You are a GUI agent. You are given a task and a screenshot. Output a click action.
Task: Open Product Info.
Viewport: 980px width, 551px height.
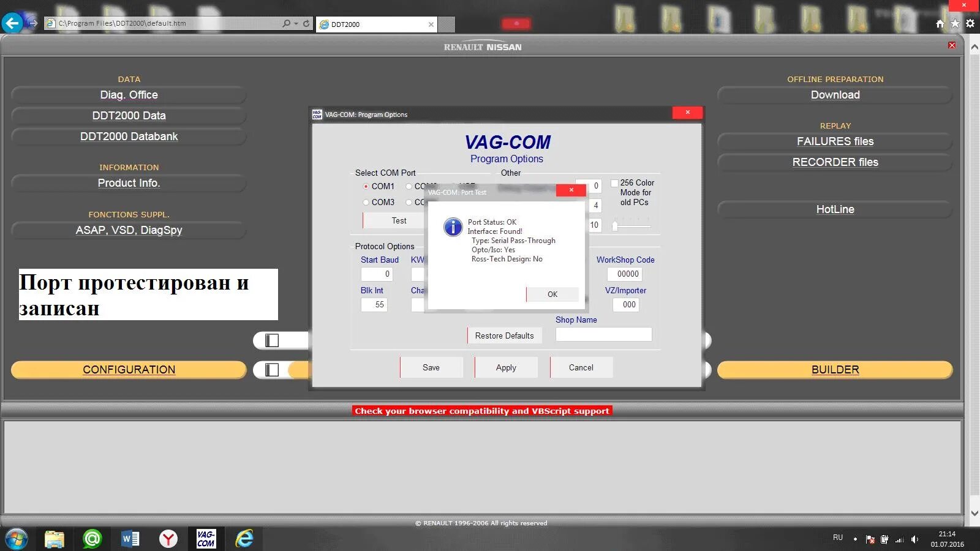point(129,183)
